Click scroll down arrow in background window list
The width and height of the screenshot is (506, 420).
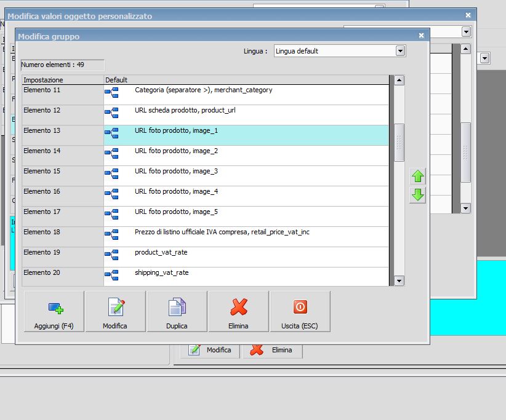tap(465, 208)
